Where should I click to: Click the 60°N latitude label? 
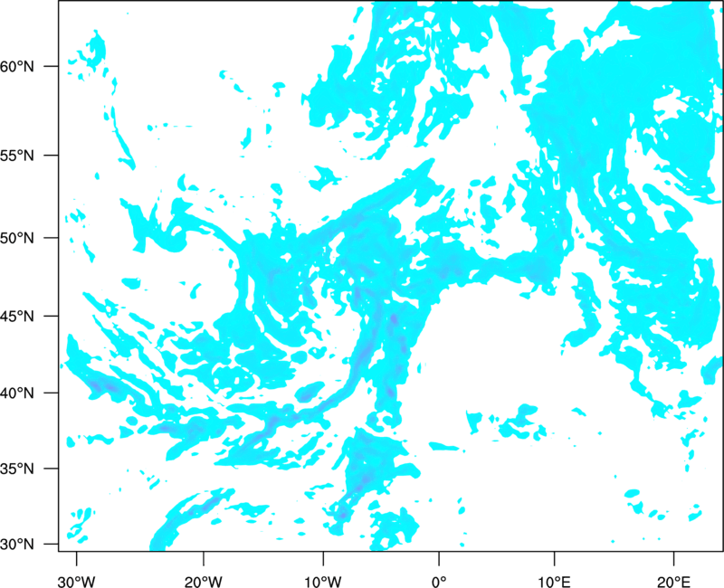click(17, 66)
